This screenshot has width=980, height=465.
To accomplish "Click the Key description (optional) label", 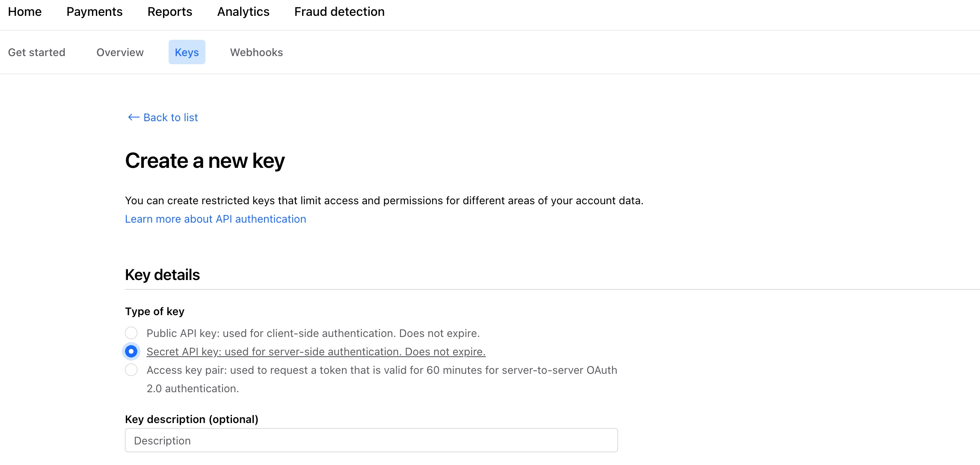I will [x=192, y=419].
